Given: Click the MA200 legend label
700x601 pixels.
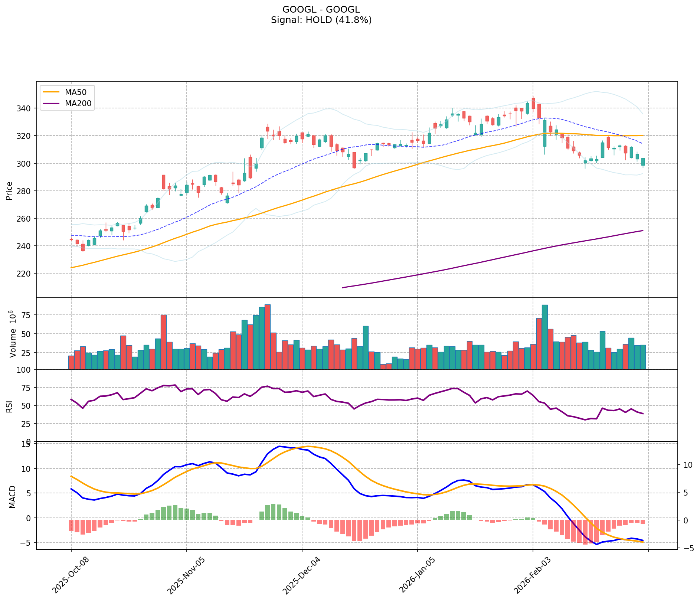Looking at the screenshot, I should pos(78,104).
